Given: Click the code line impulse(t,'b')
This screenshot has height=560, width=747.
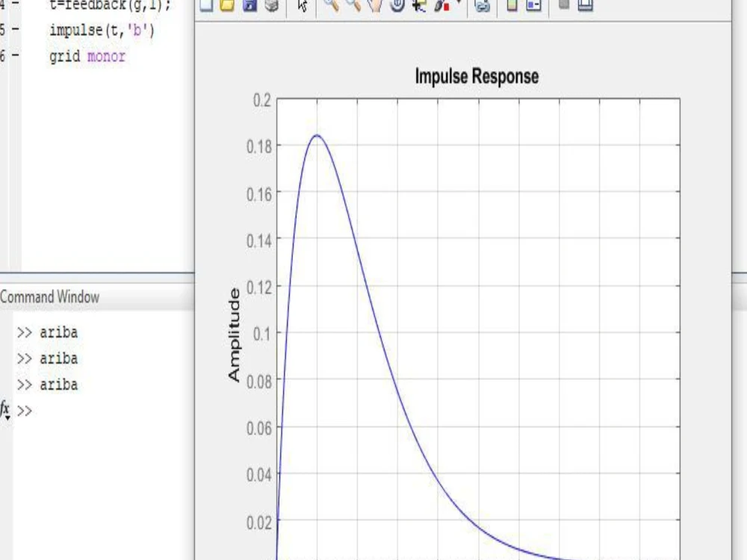Looking at the screenshot, I should 102,31.
